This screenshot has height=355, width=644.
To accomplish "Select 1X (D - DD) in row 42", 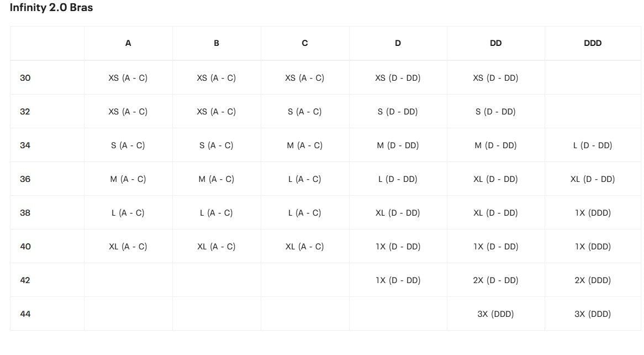I will (398, 280).
